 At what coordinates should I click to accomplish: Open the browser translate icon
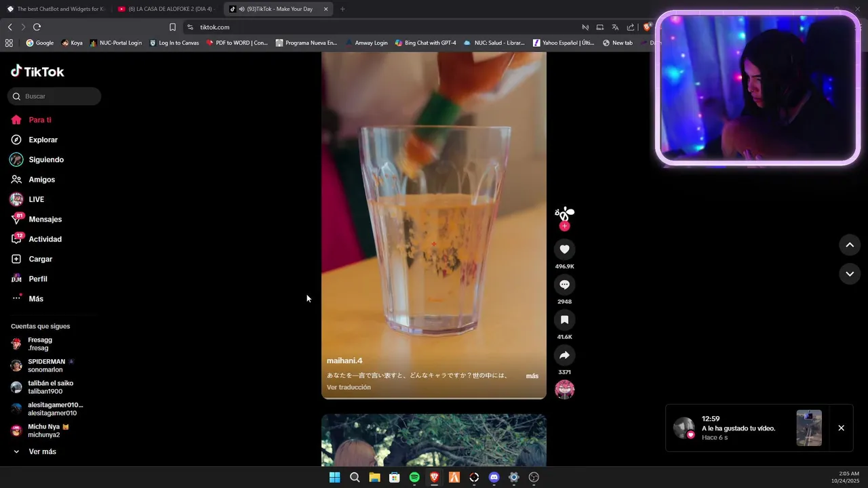(615, 27)
